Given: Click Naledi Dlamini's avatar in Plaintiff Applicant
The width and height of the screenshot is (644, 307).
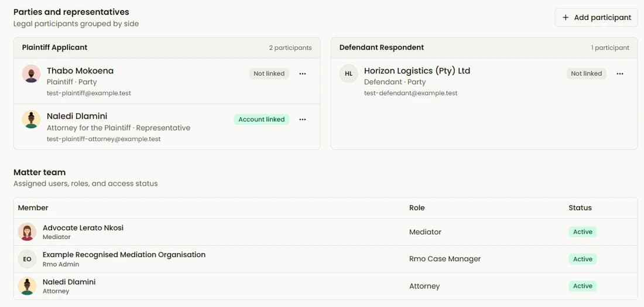Looking at the screenshot, I should [x=31, y=120].
